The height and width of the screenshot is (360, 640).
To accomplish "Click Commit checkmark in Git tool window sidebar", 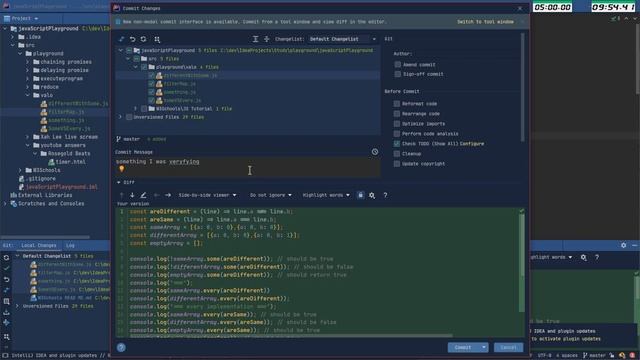I will click(x=6, y=269).
